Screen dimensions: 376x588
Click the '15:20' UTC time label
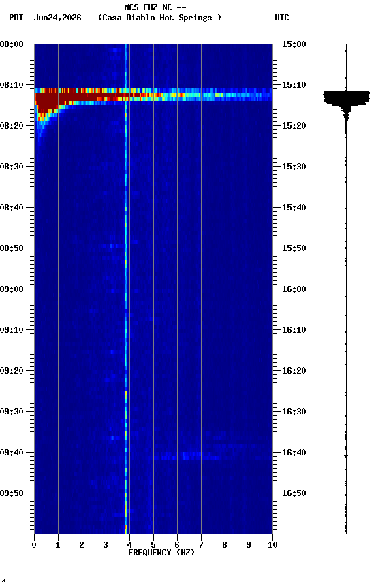(294, 126)
